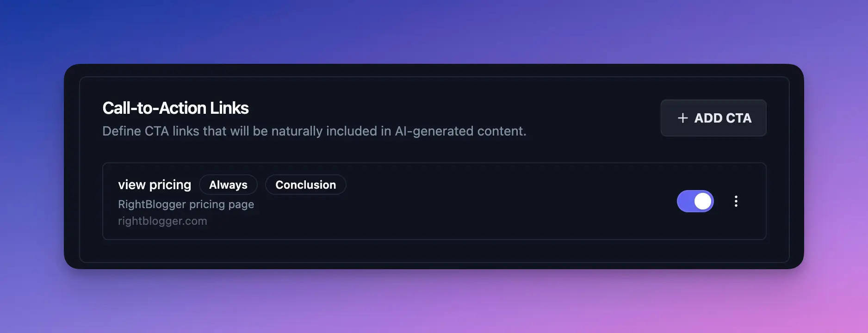
Task: Select the Conclusion placement badge
Action: (305, 185)
